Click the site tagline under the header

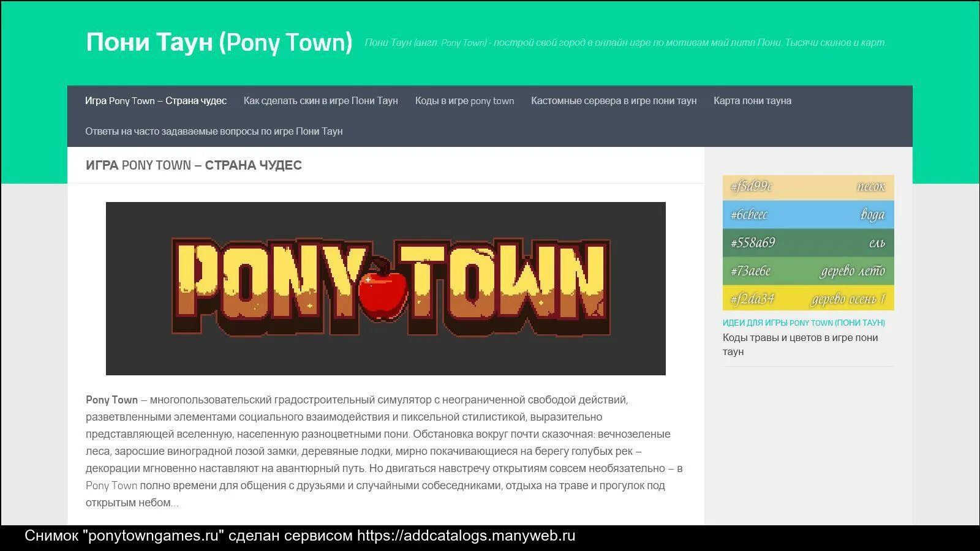coord(625,43)
